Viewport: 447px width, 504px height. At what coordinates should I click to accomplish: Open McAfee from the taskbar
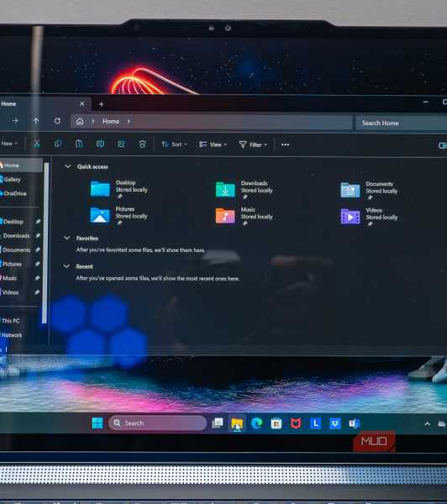point(296,423)
